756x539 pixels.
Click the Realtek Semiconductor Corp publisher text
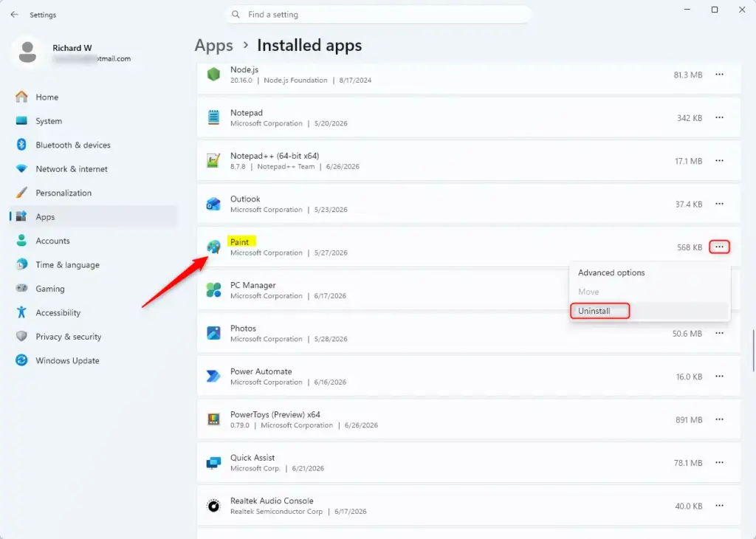[276, 512]
